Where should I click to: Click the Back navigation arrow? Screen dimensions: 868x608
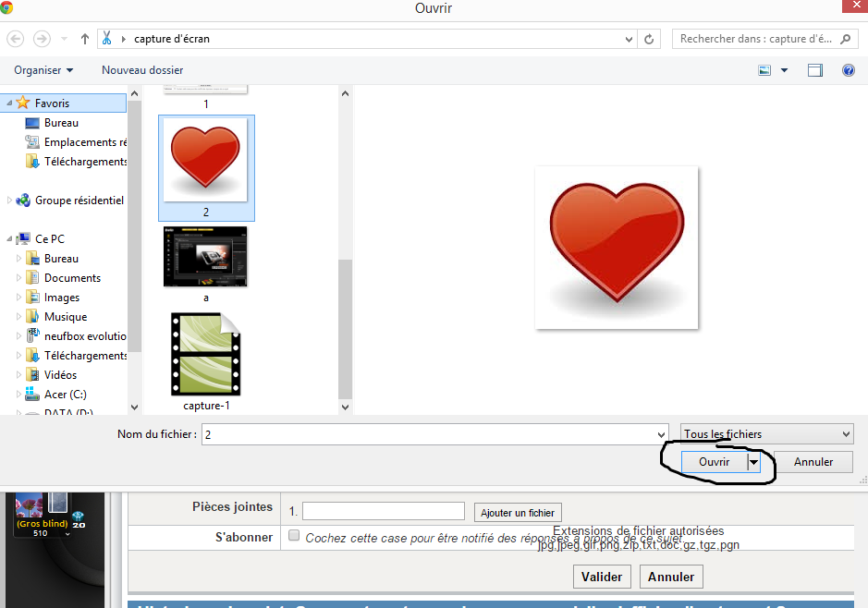pos(16,39)
